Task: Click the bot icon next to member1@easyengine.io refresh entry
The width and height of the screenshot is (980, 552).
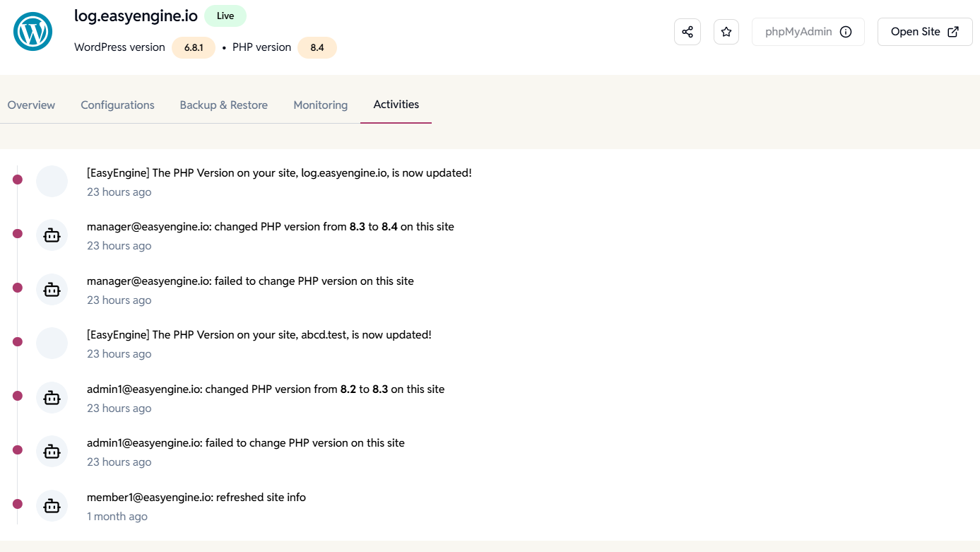Action: tap(52, 505)
